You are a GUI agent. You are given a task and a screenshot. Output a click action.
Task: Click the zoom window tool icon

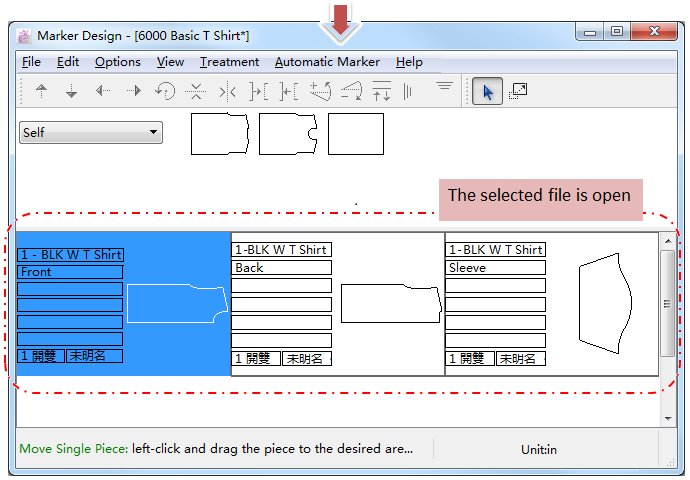pyautogui.click(x=517, y=92)
